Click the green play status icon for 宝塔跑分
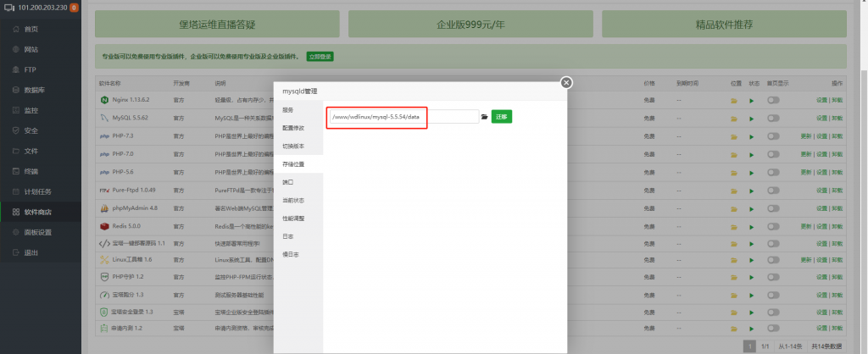 (752, 295)
